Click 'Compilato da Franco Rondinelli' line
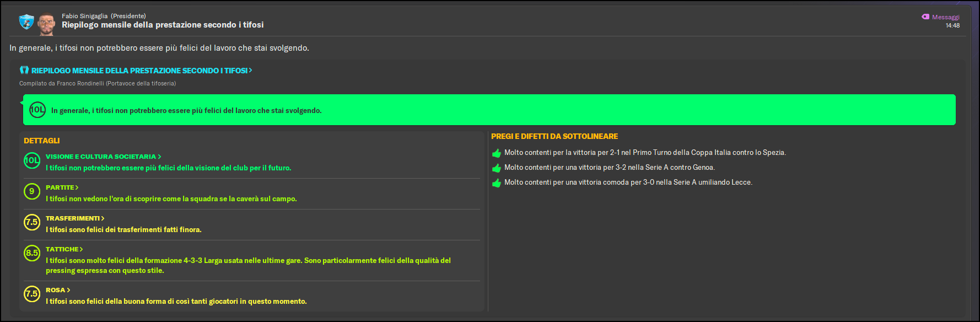This screenshot has height=322, width=980. (98, 84)
